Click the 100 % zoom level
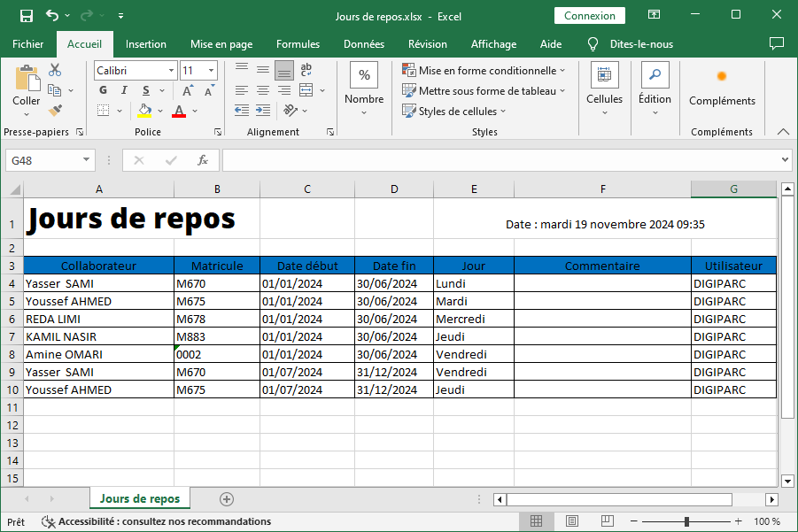This screenshot has height=532, width=798. tap(766, 521)
